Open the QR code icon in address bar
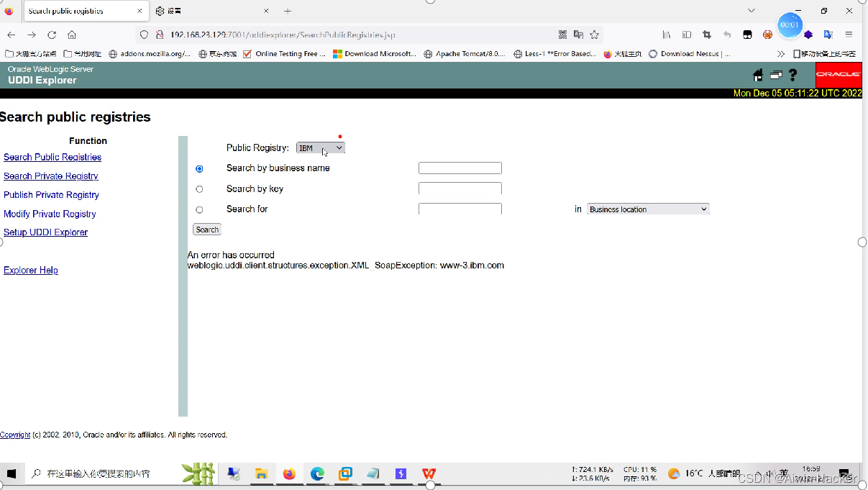 click(x=562, y=35)
